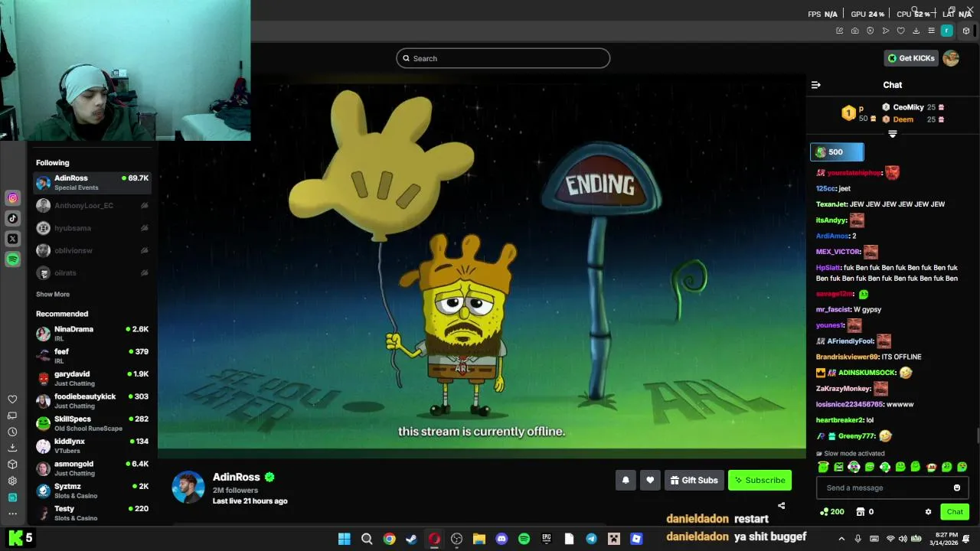
Task: Open TikTok from the Opera sidebar
Action: (x=13, y=219)
